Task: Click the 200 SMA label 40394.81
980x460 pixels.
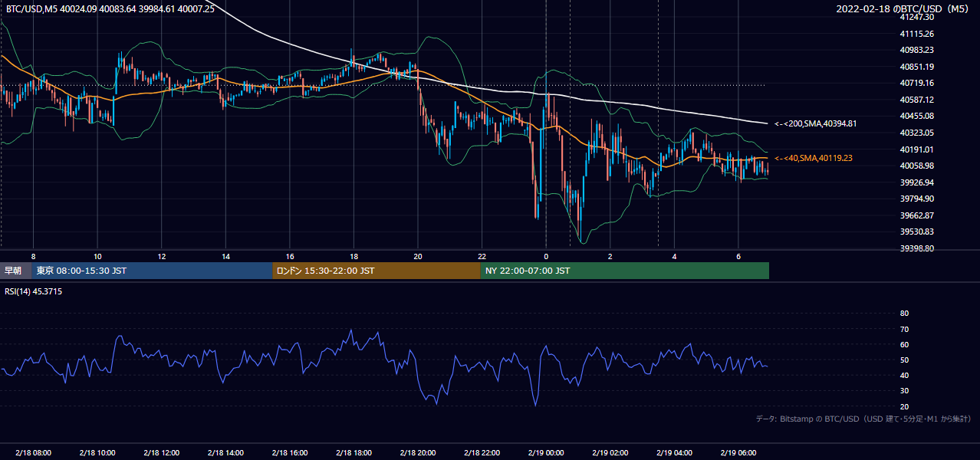Action: point(815,123)
